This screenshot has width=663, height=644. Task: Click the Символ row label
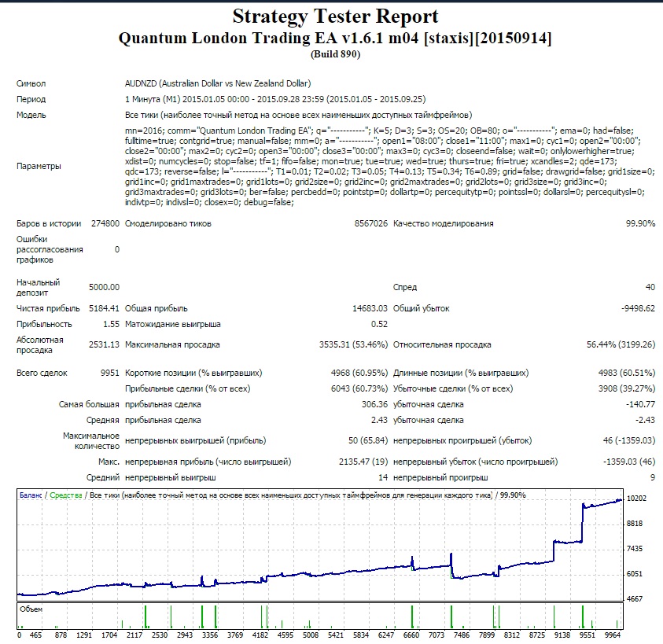click(x=31, y=83)
